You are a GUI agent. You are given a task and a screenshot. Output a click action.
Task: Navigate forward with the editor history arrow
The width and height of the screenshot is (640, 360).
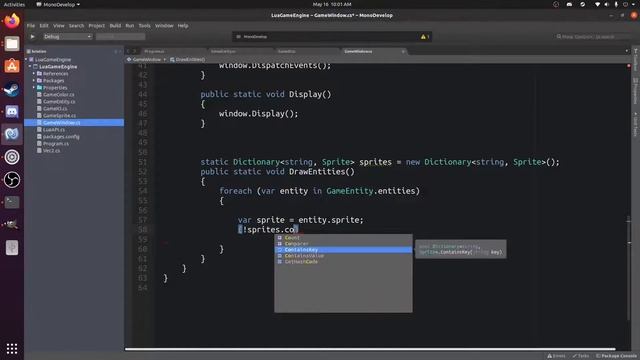pyautogui.click(x=134, y=51)
